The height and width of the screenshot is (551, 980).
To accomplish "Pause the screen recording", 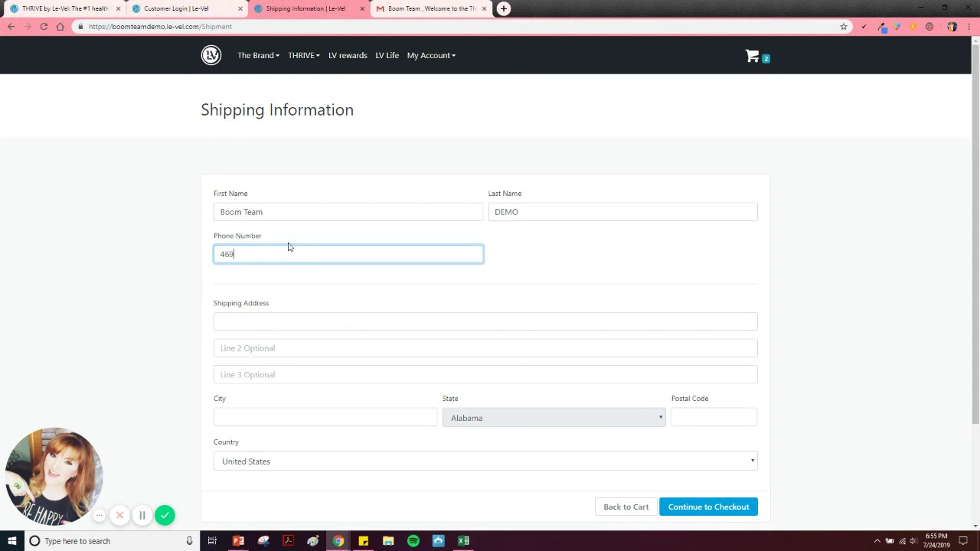I will 142,515.
